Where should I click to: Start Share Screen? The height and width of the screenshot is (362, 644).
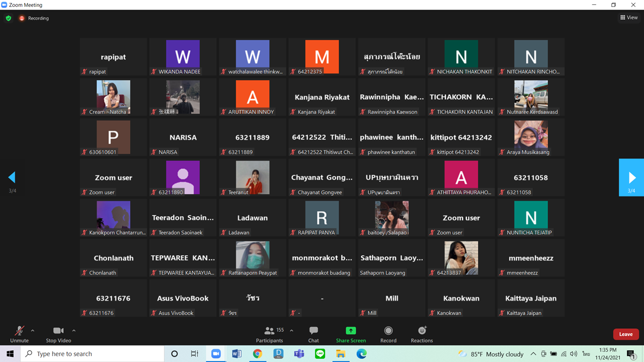(350, 334)
